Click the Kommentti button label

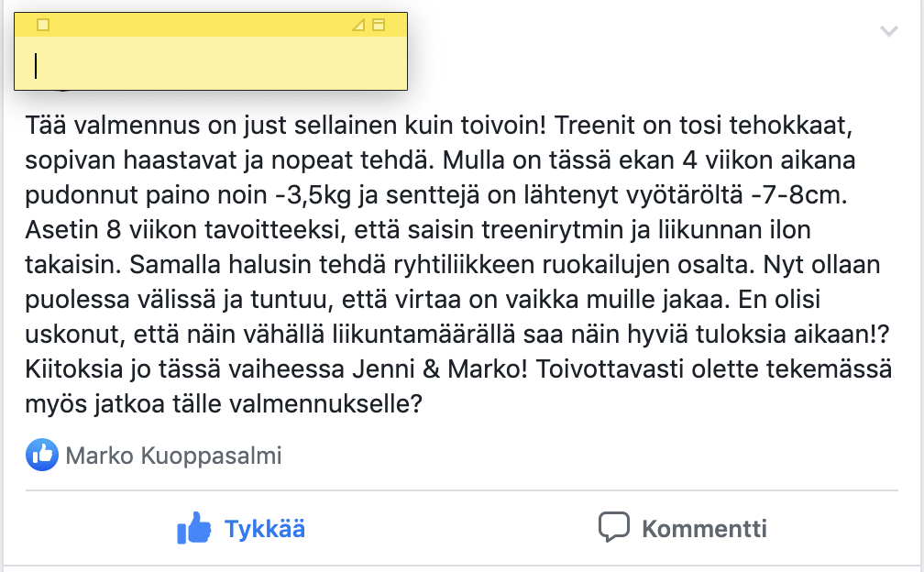(x=704, y=529)
